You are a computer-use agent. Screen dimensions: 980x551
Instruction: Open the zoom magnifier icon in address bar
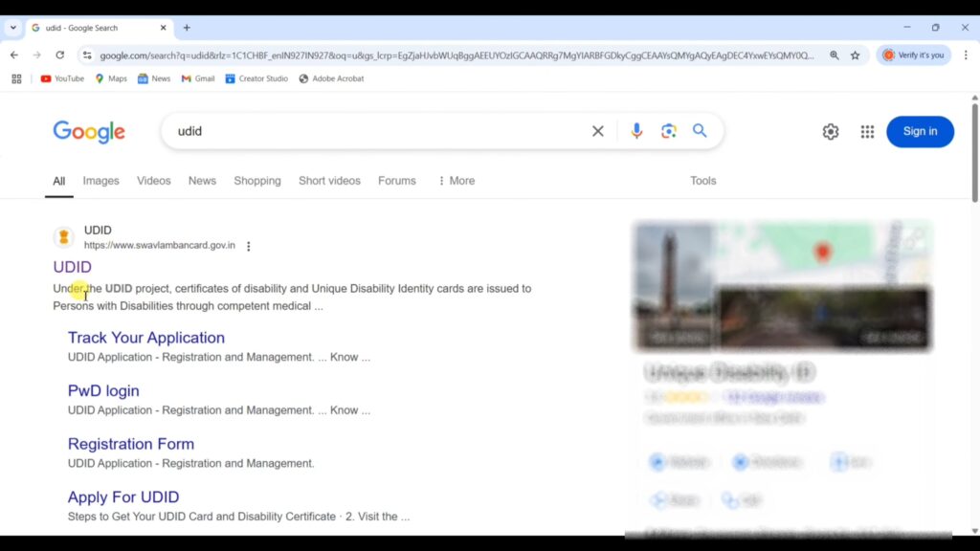835,55
